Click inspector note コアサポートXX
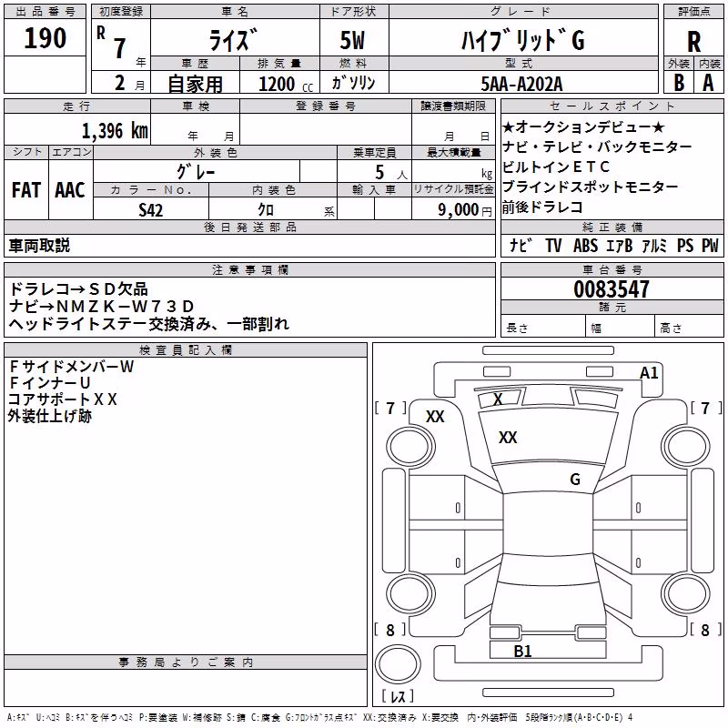Screen dimensions: 728x728 [x=63, y=399]
